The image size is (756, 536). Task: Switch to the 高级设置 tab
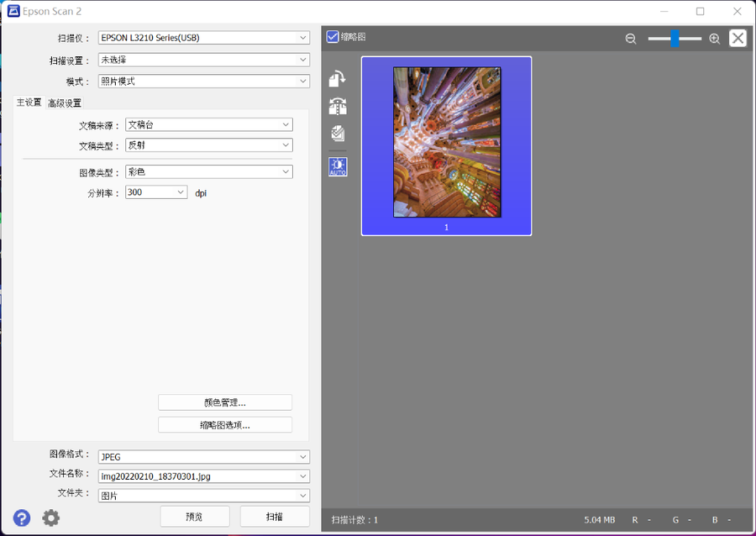coord(65,103)
